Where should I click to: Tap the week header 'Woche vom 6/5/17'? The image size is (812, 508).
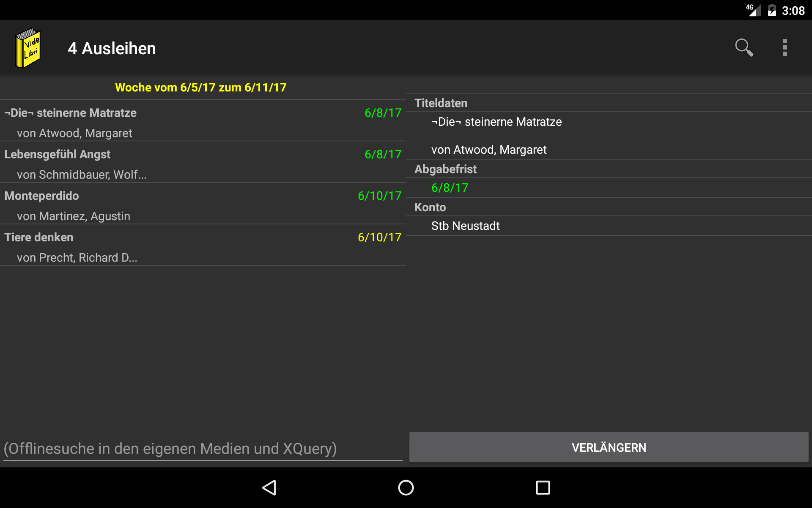201,88
